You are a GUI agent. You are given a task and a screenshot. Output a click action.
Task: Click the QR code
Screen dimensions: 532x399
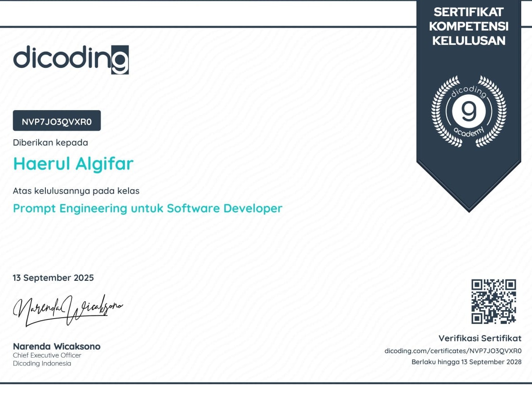[493, 301]
